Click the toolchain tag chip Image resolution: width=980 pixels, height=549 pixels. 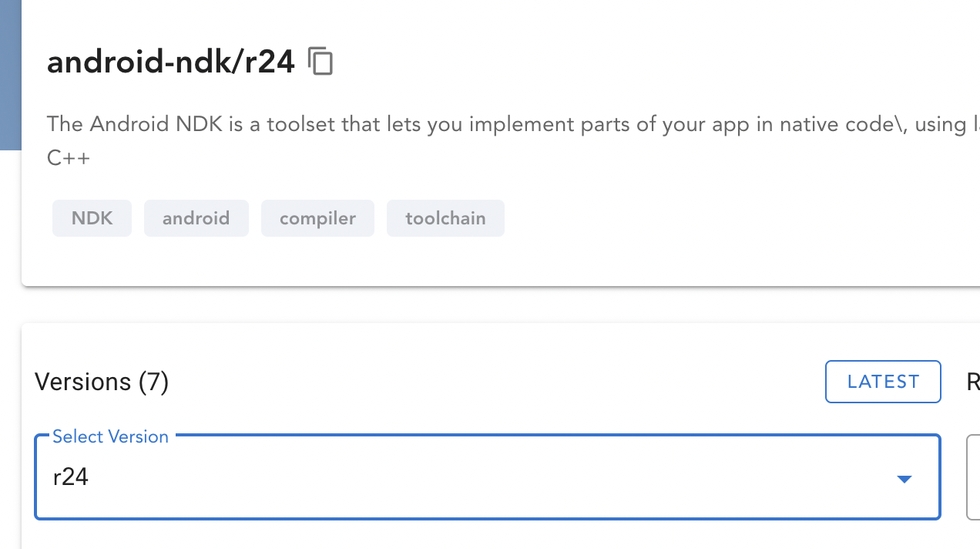(x=445, y=218)
